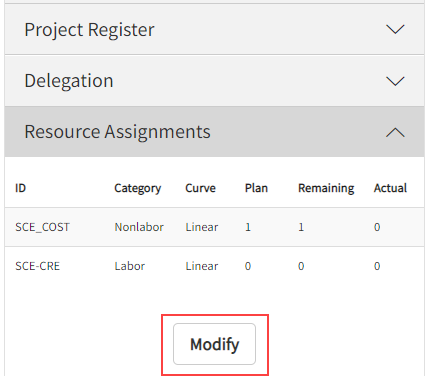Collapse the Resource Assignments chevron
This screenshot has height=376, width=427.
(x=395, y=132)
